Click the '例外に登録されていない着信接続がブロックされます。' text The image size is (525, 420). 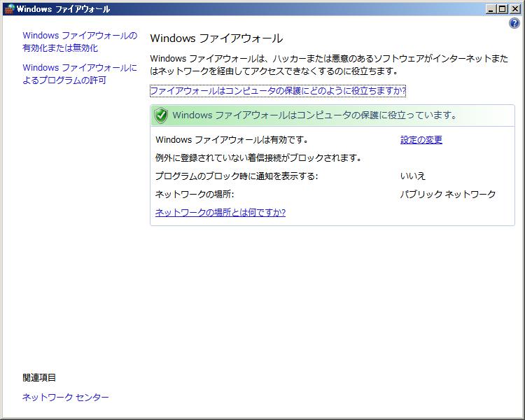(x=258, y=157)
